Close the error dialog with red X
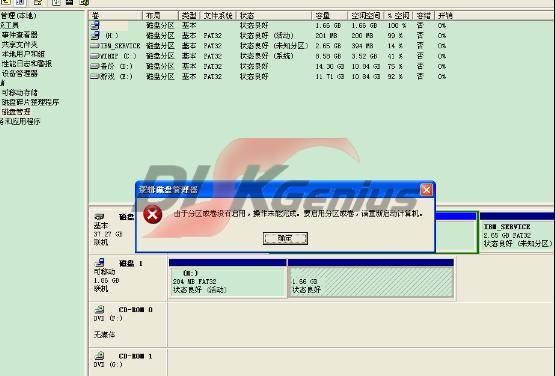The image size is (555, 376). tap(427, 190)
